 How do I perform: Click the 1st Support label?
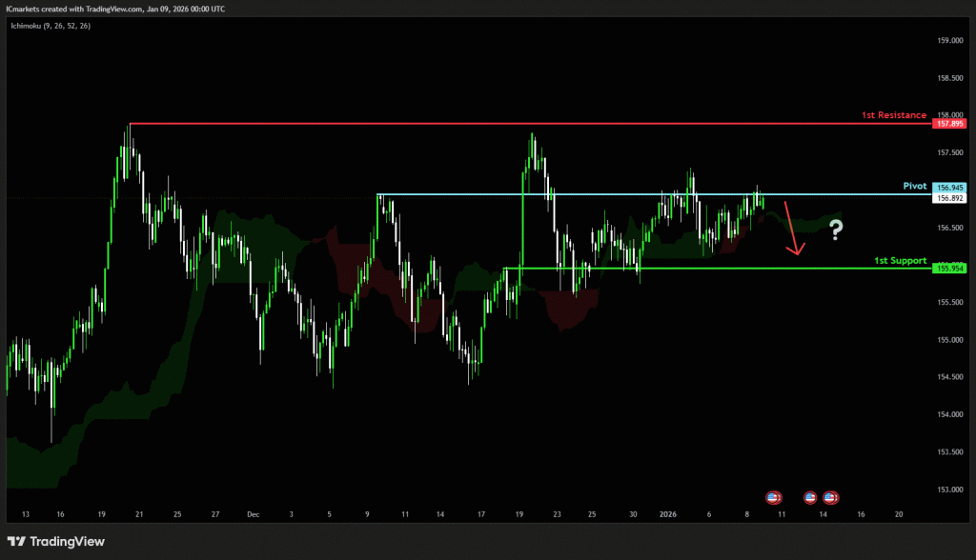pyautogui.click(x=900, y=260)
